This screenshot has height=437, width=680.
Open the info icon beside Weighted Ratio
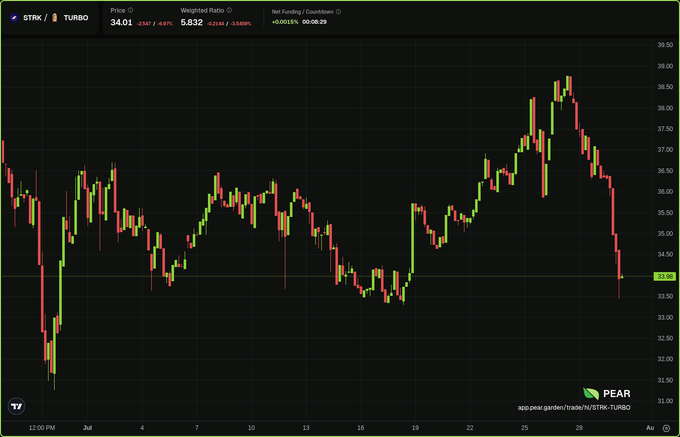pos(229,10)
